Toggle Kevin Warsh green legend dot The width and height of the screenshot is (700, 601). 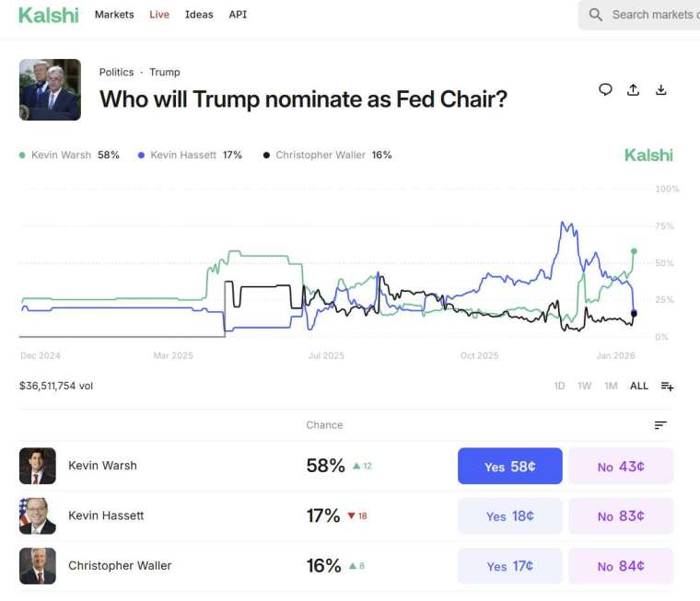click(x=23, y=156)
